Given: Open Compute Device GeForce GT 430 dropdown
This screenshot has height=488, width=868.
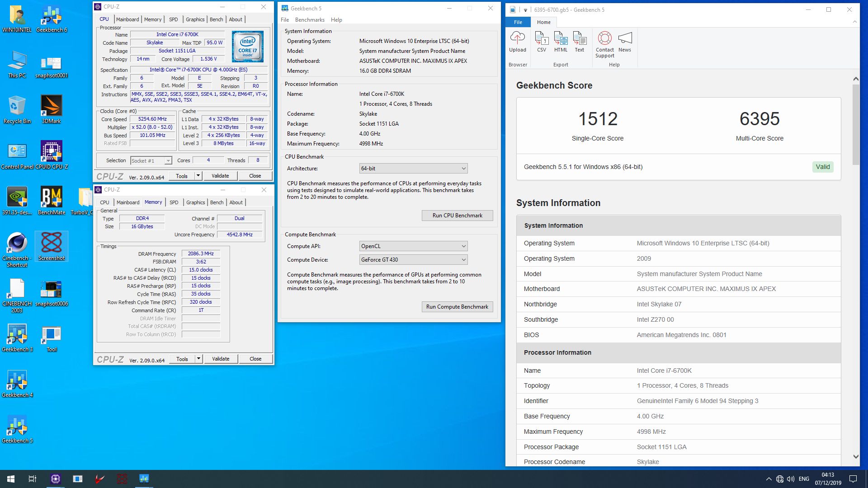Looking at the screenshot, I should click(413, 260).
